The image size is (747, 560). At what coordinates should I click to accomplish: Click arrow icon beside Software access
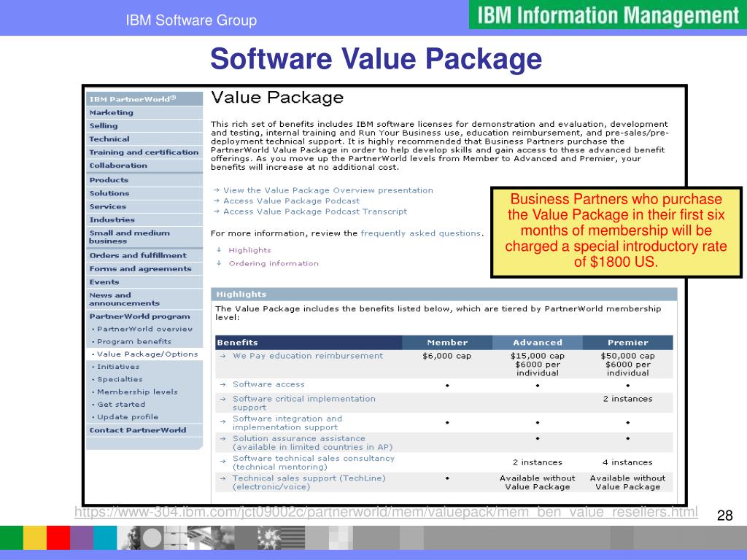click(x=222, y=384)
